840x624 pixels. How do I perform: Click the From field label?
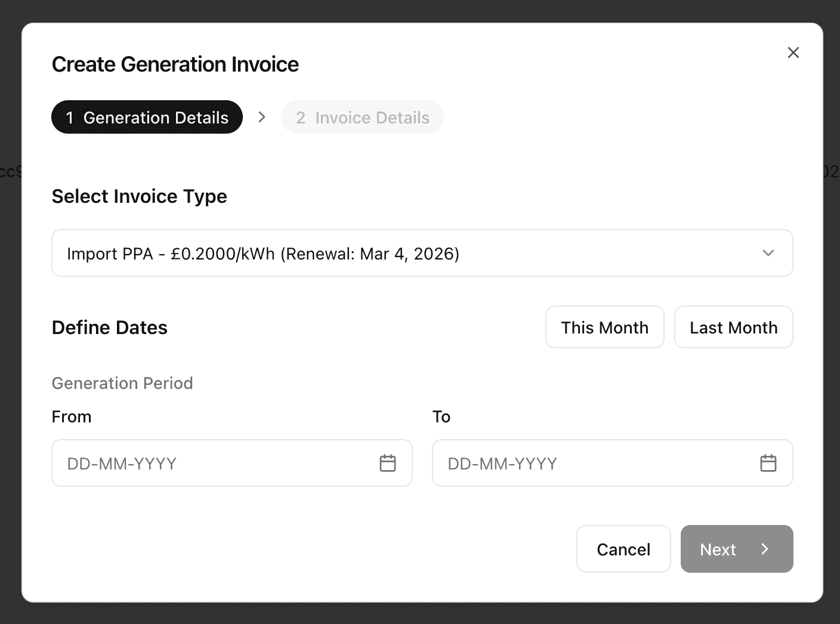tap(72, 416)
